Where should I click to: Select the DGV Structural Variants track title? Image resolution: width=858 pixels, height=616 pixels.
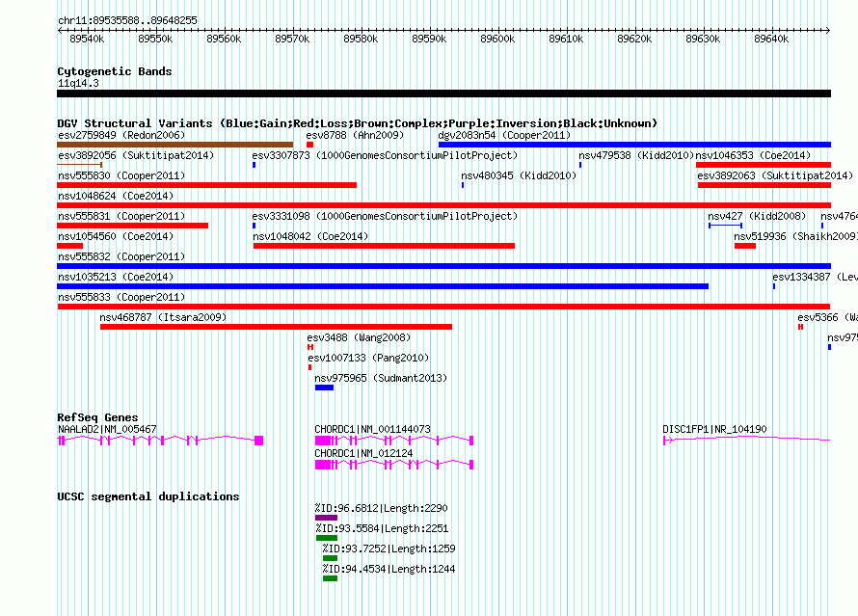358,123
